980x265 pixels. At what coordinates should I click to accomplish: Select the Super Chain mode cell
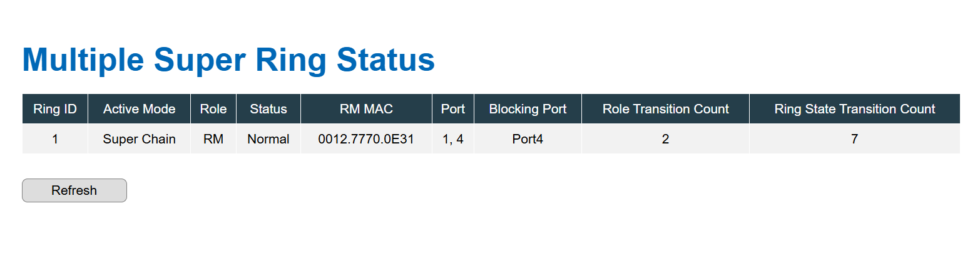pos(140,139)
